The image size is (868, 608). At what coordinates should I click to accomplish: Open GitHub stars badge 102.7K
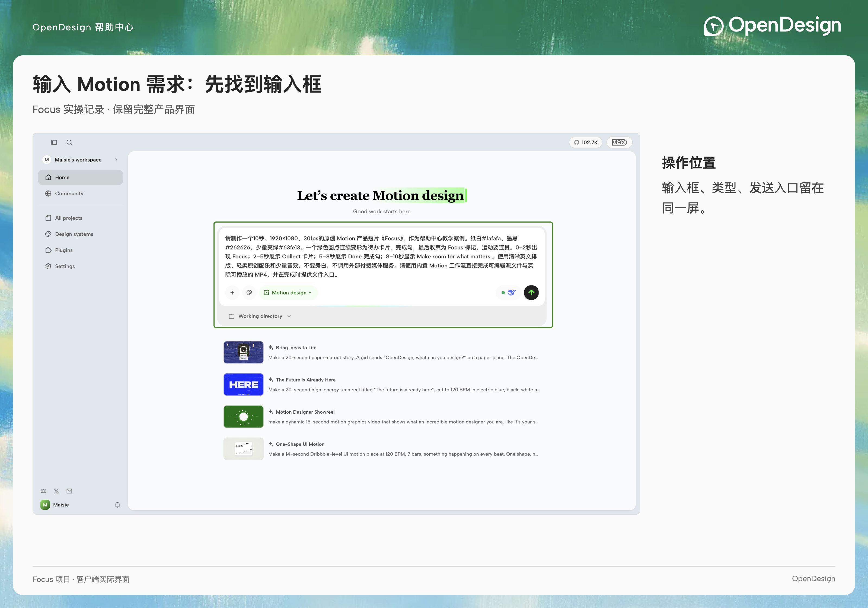click(586, 142)
